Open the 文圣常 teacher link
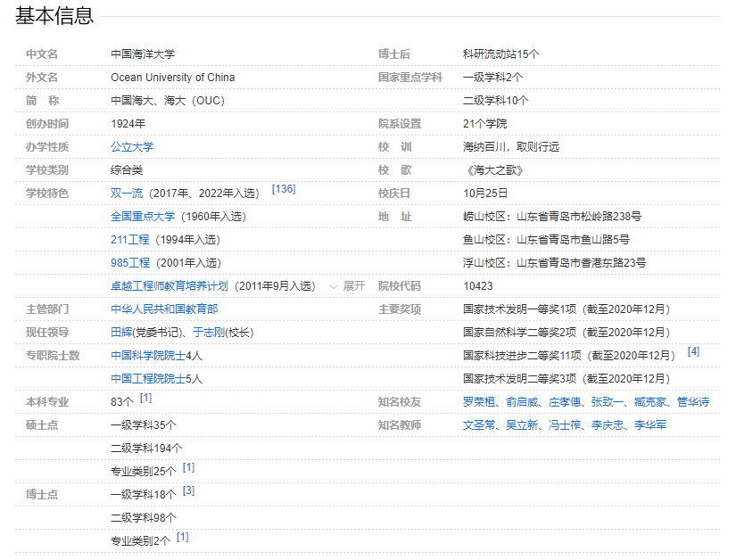Image resolution: width=736 pixels, height=560 pixels. [479, 425]
